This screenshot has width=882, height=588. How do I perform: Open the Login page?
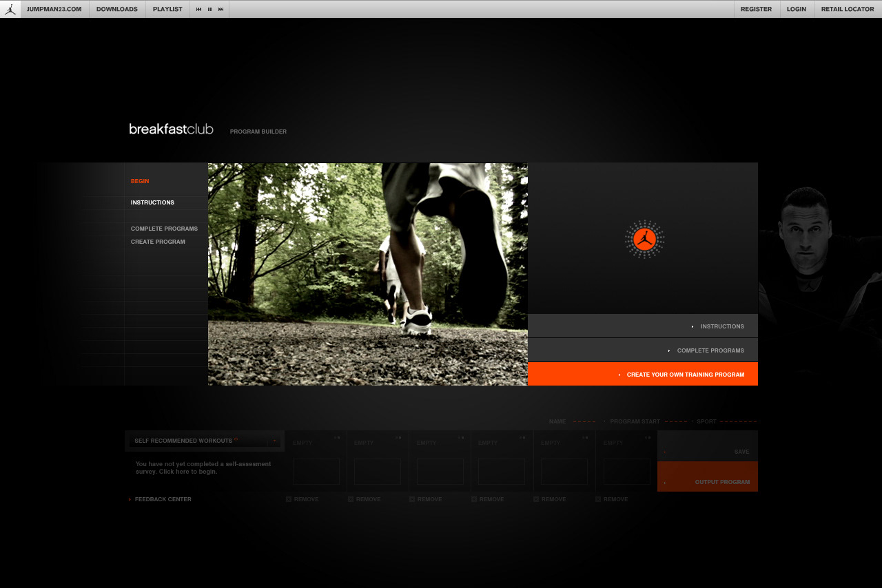[x=796, y=9]
